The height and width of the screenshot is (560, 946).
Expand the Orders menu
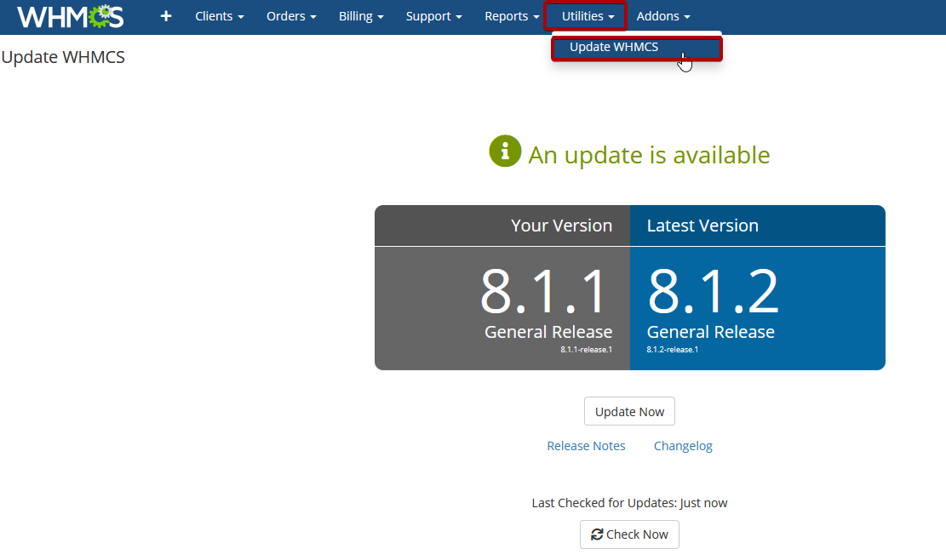pyautogui.click(x=291, y=16)
